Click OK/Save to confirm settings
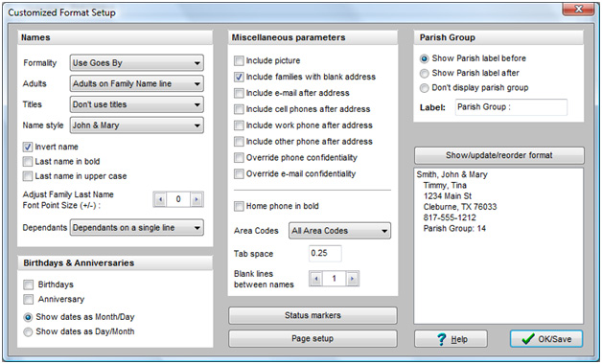602x364 pixels. click(546, 339)
